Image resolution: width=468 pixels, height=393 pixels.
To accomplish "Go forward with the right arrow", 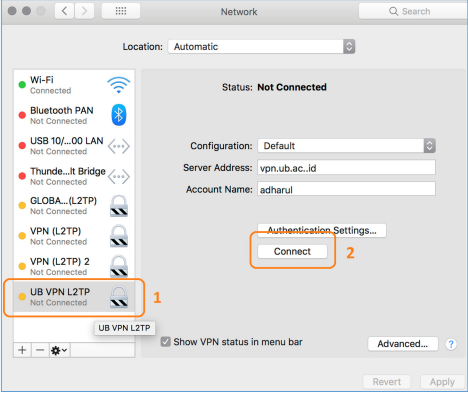I will tap(84, 11).
